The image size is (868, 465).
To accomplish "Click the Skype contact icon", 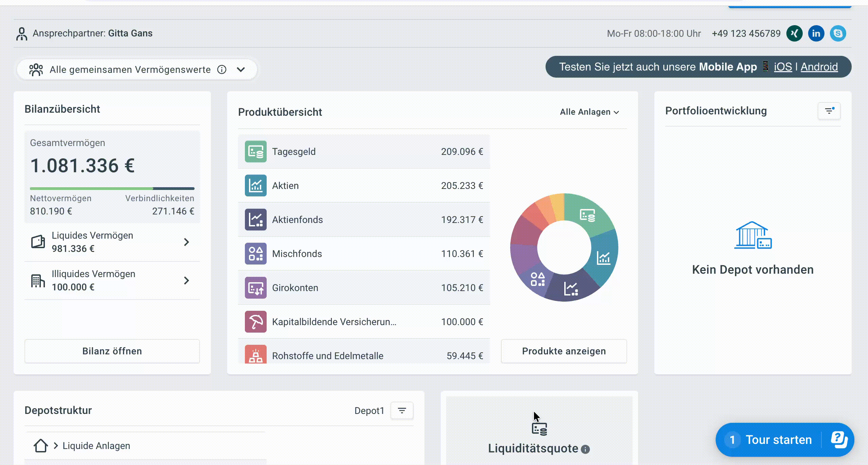I will (838, 33).
